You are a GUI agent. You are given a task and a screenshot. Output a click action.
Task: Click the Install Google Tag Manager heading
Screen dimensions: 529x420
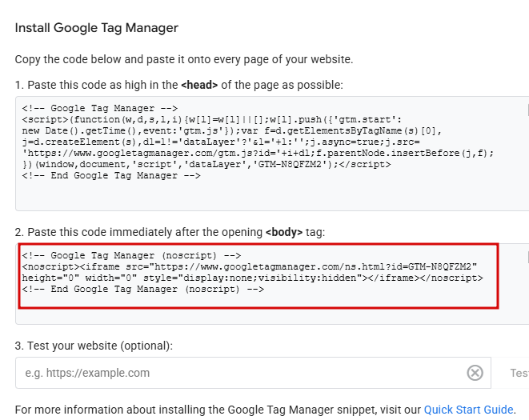(x=97, y=28)
